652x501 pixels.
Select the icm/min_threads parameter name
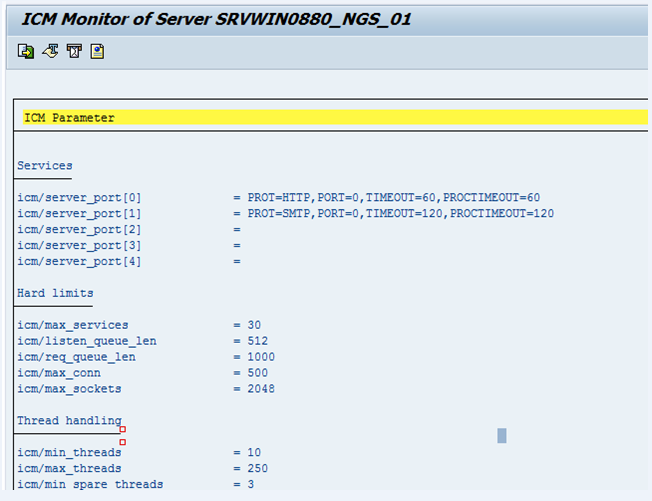(69, 453)
